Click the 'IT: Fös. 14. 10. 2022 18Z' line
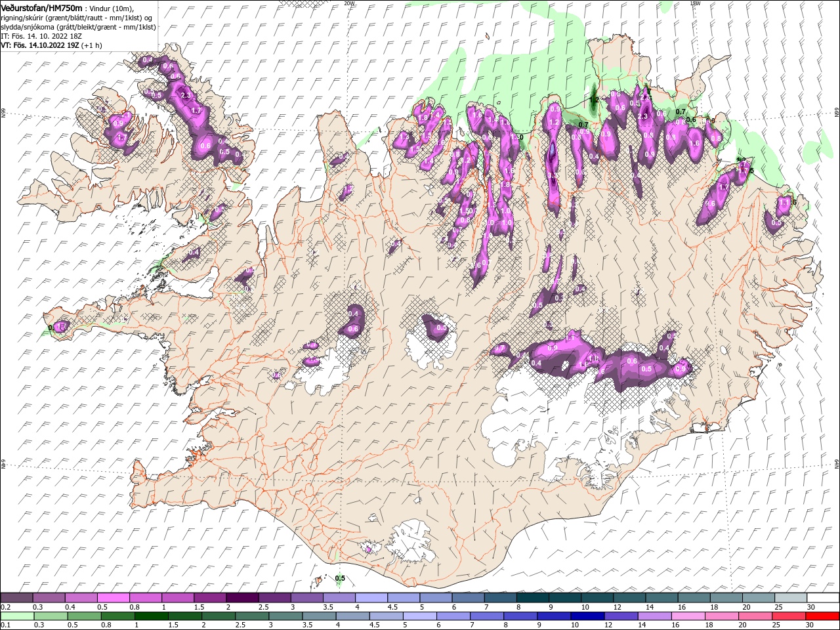 40,36
